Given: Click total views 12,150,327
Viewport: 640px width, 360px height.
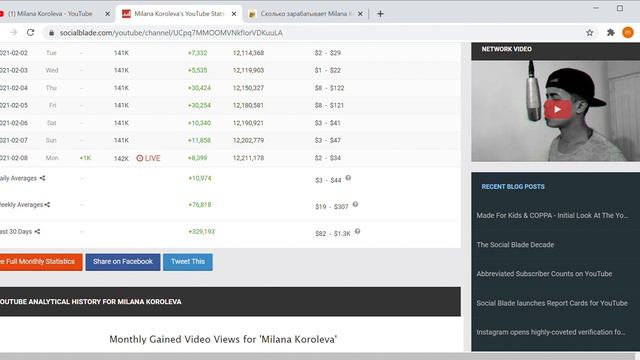Looking at the screenshot, I should [249, 88].
